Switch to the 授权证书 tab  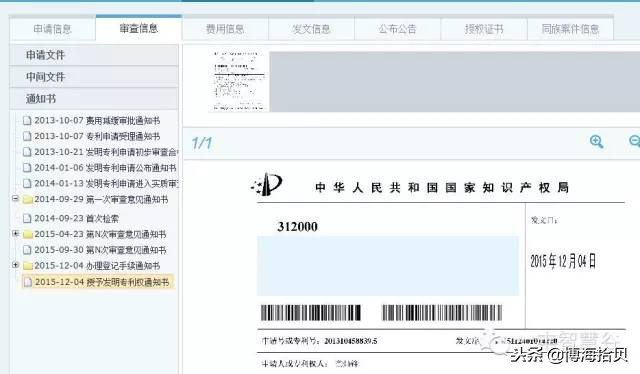[484, 29]
